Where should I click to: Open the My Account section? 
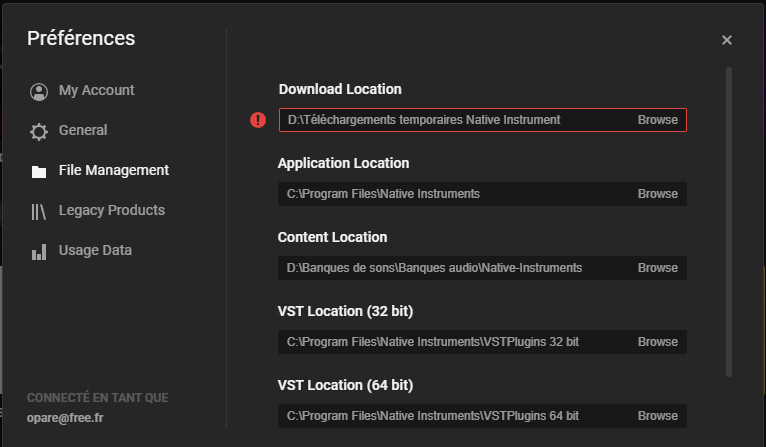[x=96, y=91]
